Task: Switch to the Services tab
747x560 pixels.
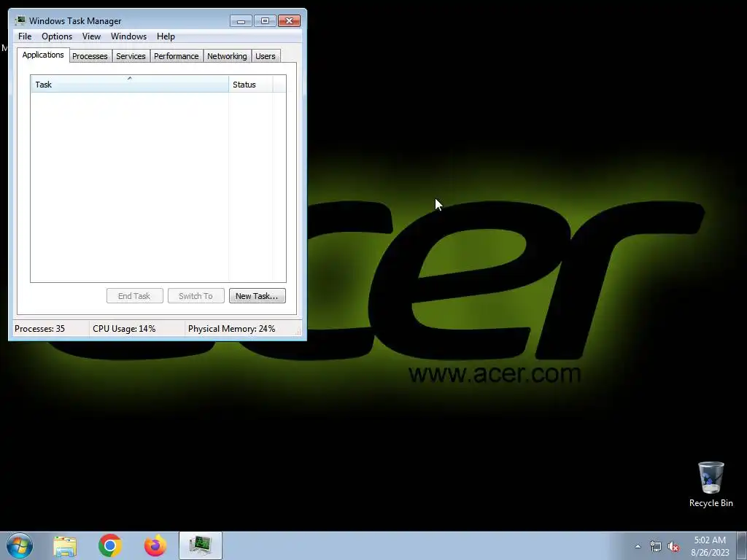Action: click(131, 56)
